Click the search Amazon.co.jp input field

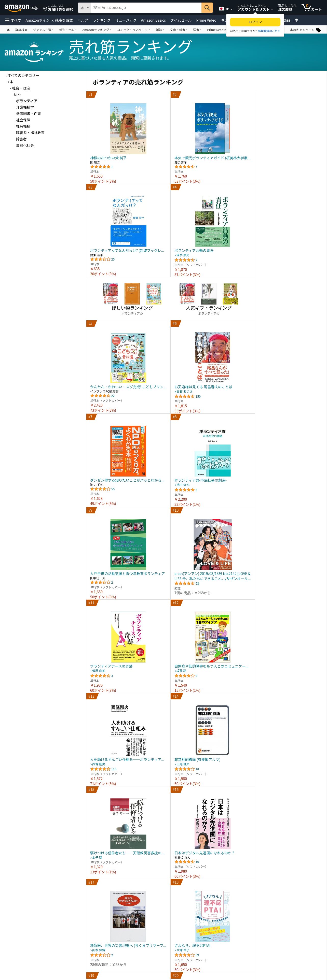click(x=146, y=8)
